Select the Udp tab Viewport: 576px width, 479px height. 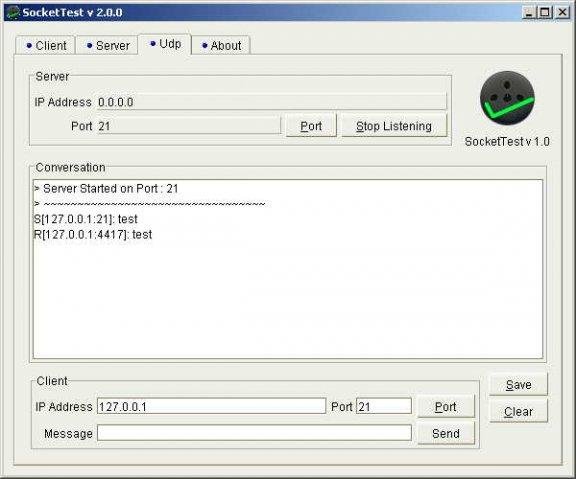click(x=165, y=44)
